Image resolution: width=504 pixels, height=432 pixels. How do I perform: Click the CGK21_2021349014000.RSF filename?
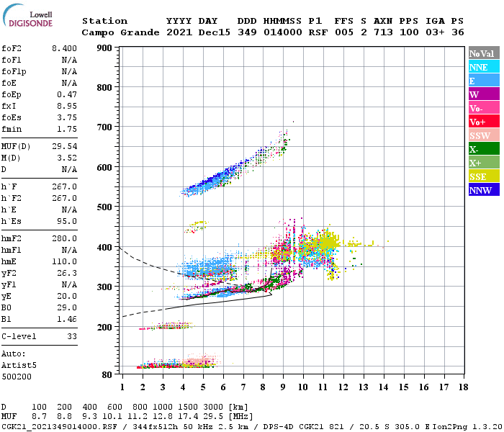click(x=59, y=426)
